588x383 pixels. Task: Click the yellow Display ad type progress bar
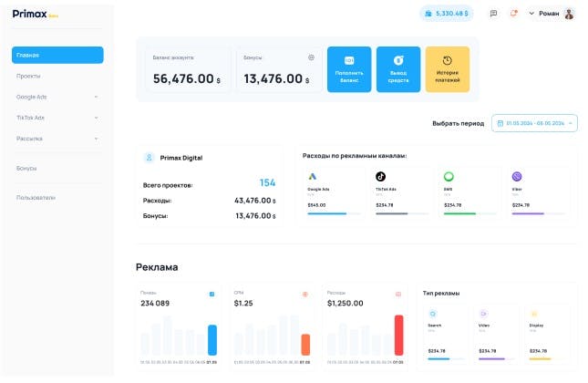pos(548,359)
